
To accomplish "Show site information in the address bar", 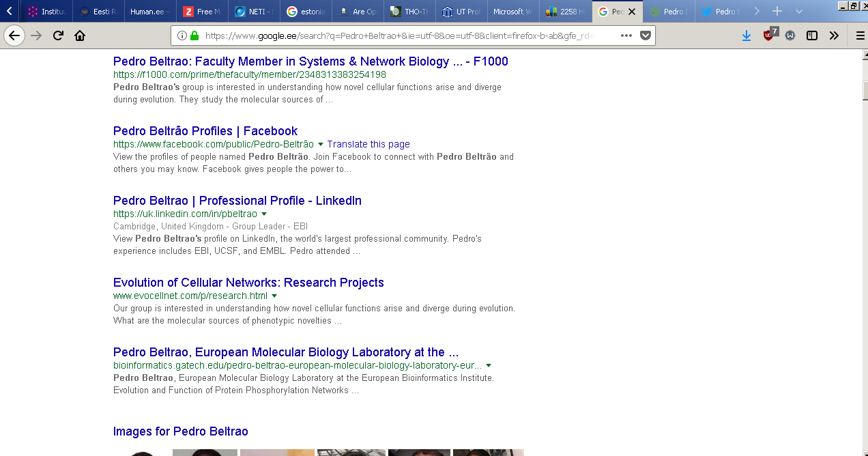I will point(182,35).
